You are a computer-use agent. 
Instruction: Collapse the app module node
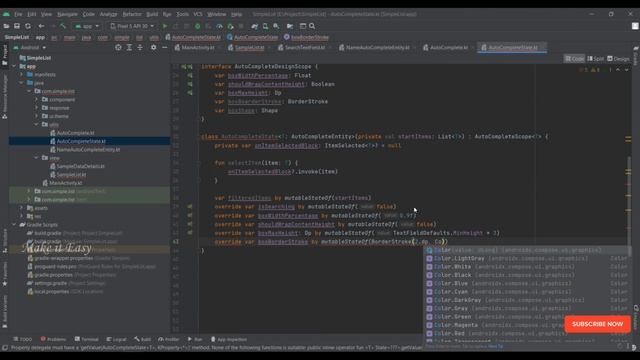pos(14,66)
